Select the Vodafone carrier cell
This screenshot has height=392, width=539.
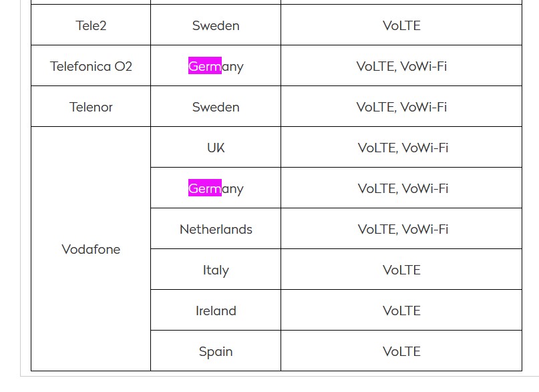[91, 248]
